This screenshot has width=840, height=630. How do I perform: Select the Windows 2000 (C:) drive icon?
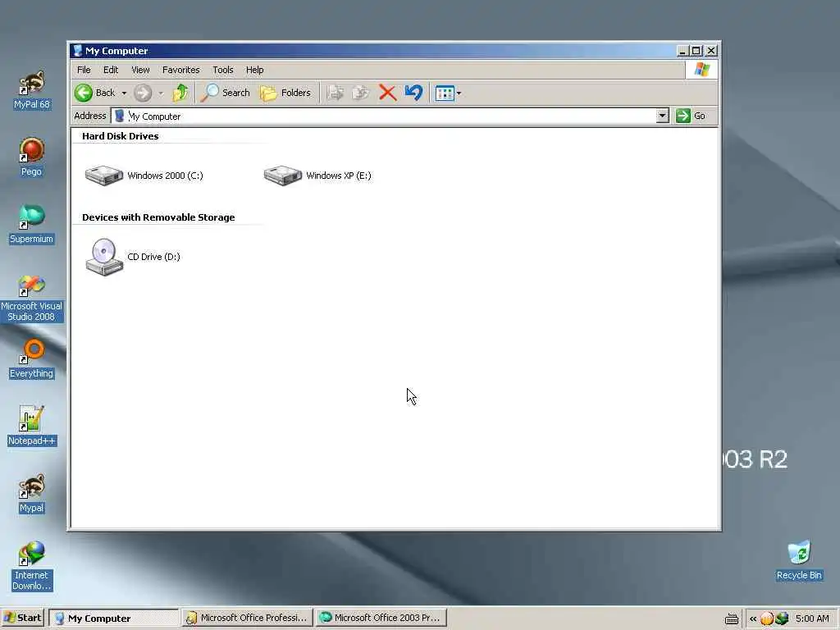click(x=104, y=176)
